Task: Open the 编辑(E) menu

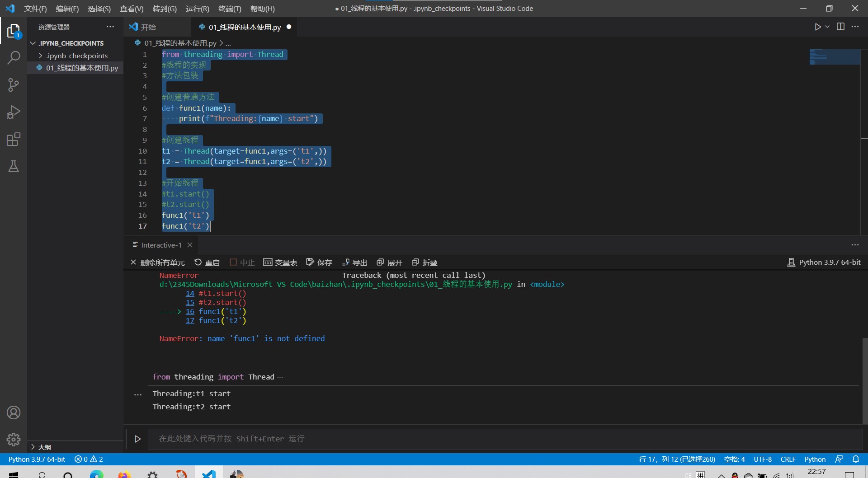Action: tap(67, 9)
